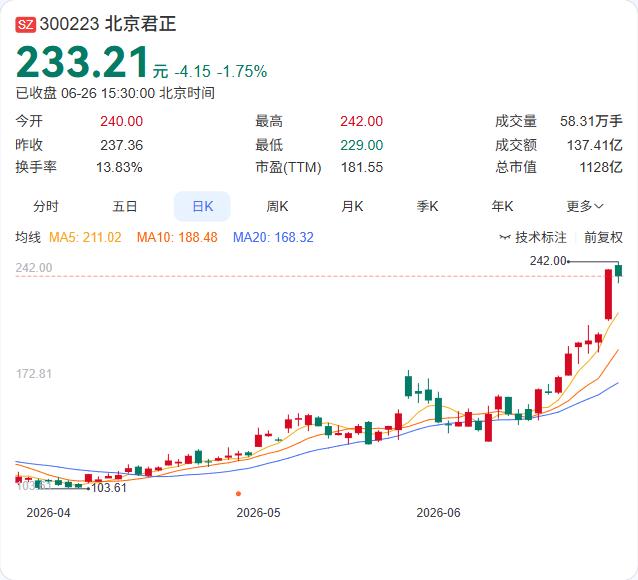The height and width of the screenshot is (580, 638).
Task: Click the current price 233.21
Action: point(82,62)
